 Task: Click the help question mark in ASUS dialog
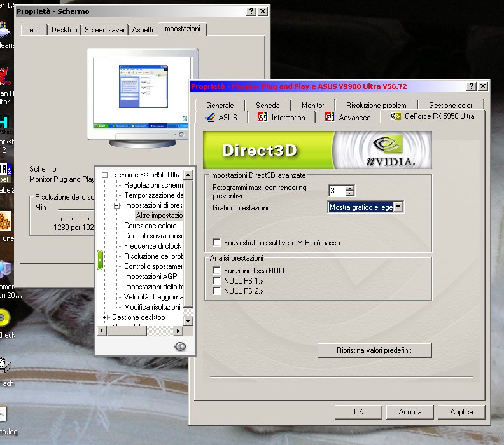coord(472,86)
